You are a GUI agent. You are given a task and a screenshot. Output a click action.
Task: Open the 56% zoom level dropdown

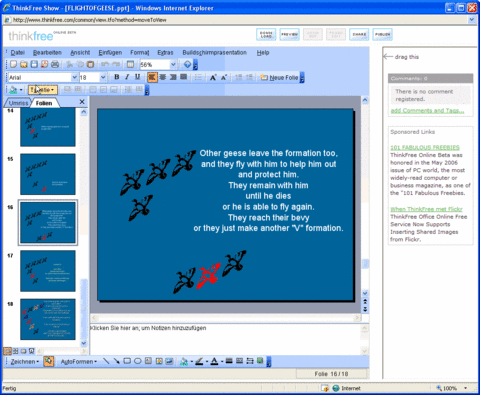(x=173, y=64)
